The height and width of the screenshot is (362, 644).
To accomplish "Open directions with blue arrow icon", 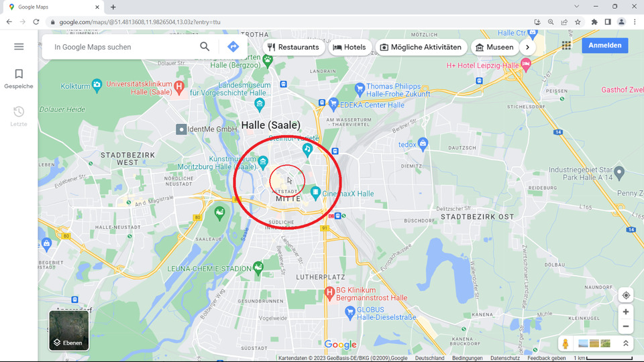I will tap(233, 46).
